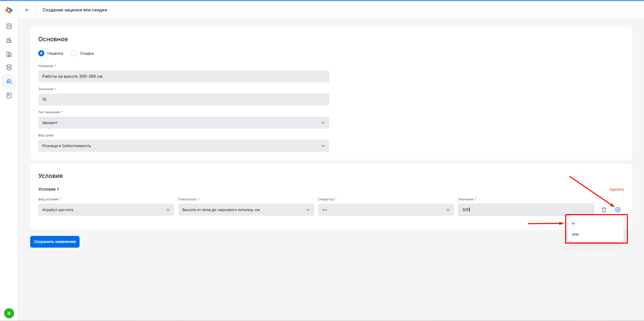
Task: Select the Скидка radio button
Action: (74, 53)
